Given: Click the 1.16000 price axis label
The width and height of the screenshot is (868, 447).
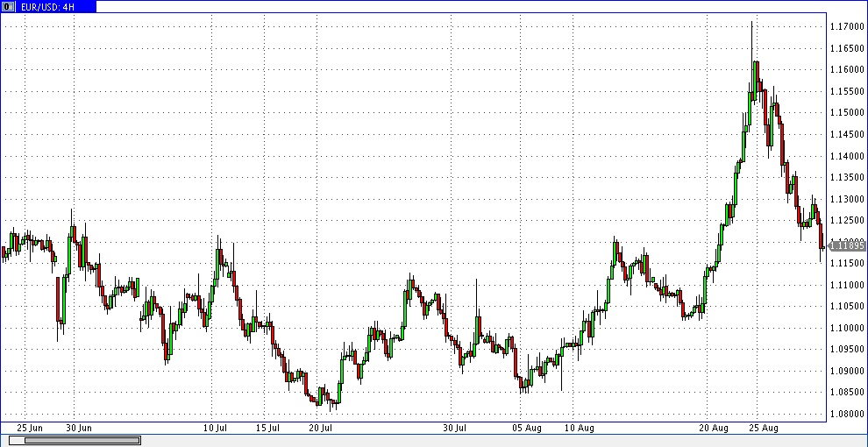Looking at the screenshot, I should pos(847,70).
